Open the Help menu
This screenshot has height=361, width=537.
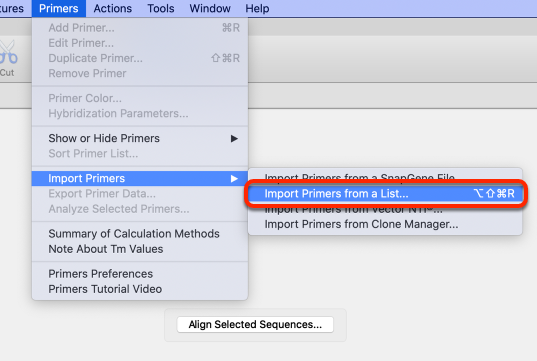257,8
